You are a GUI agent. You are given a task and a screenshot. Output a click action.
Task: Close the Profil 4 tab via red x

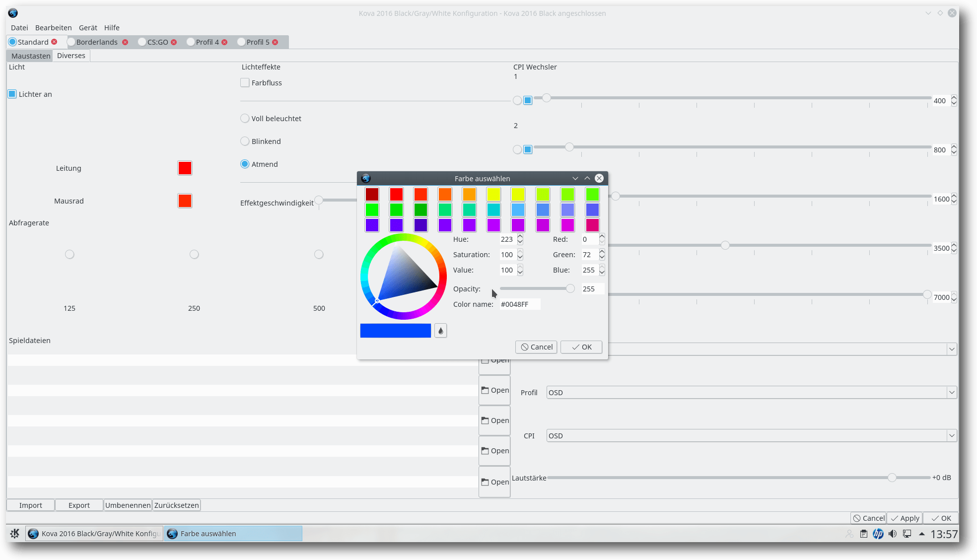pyautogui.click(x=224, y=42)
